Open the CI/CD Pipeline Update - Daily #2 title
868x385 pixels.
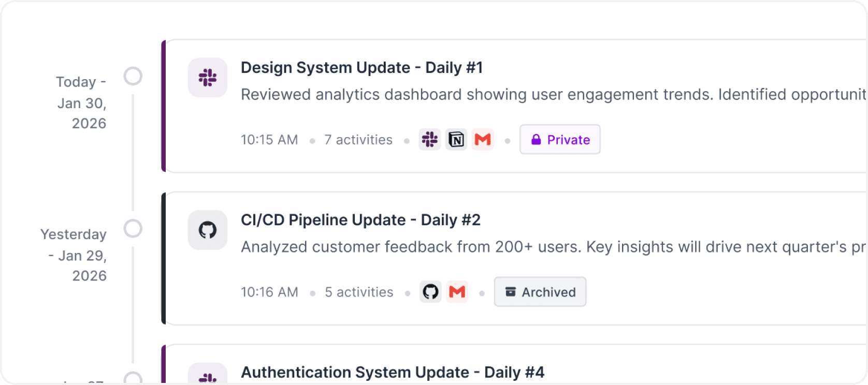[x=360, y=220]
